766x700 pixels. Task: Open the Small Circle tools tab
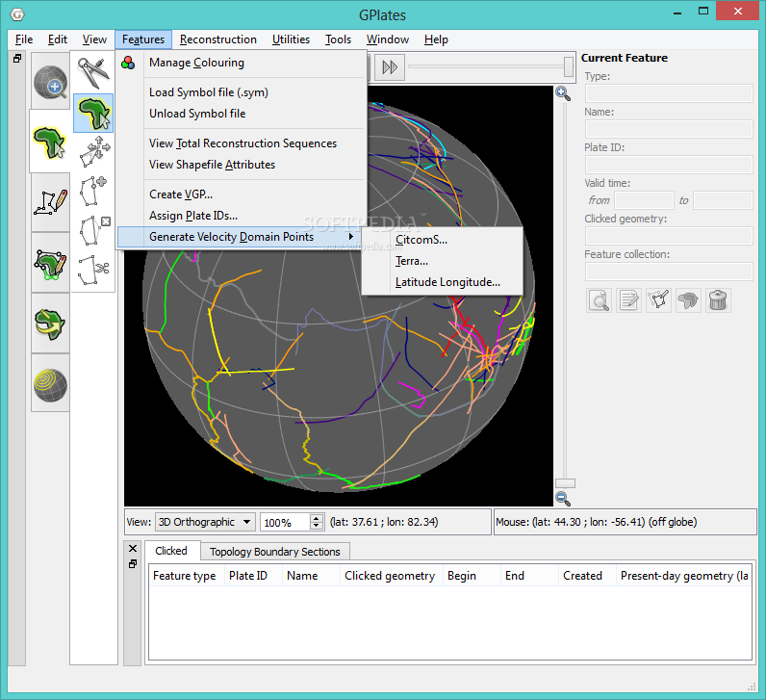[x=50, y=384]
